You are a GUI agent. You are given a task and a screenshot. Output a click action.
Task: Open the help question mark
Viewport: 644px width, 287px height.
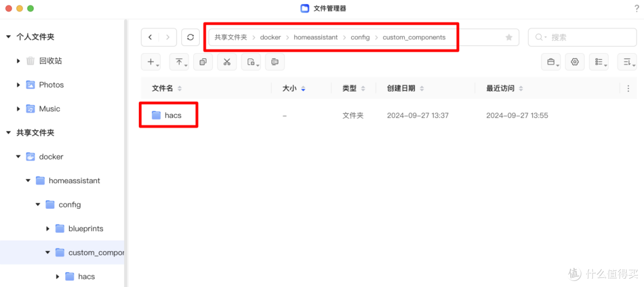pyautogui.click(x=637, y=8)
